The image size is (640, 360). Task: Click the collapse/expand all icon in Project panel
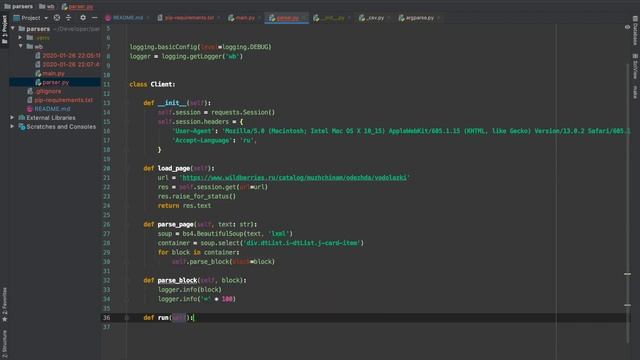(x=69, y=18)
